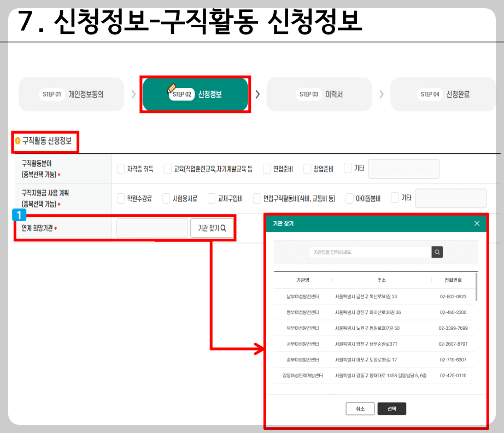Check 면접구직활동비(식비, 교통비 등)
The height and width of the screenshot is (433, 504).
click(x=256, y=198)
